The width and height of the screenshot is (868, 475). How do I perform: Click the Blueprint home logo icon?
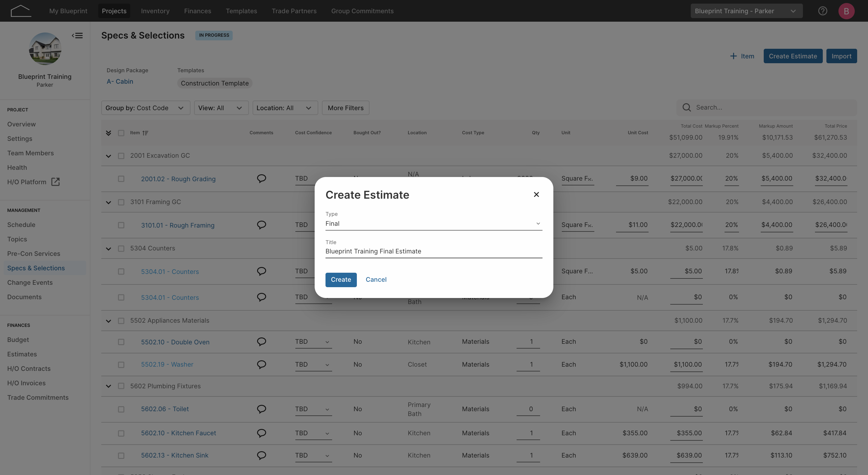tap(21, 11)
